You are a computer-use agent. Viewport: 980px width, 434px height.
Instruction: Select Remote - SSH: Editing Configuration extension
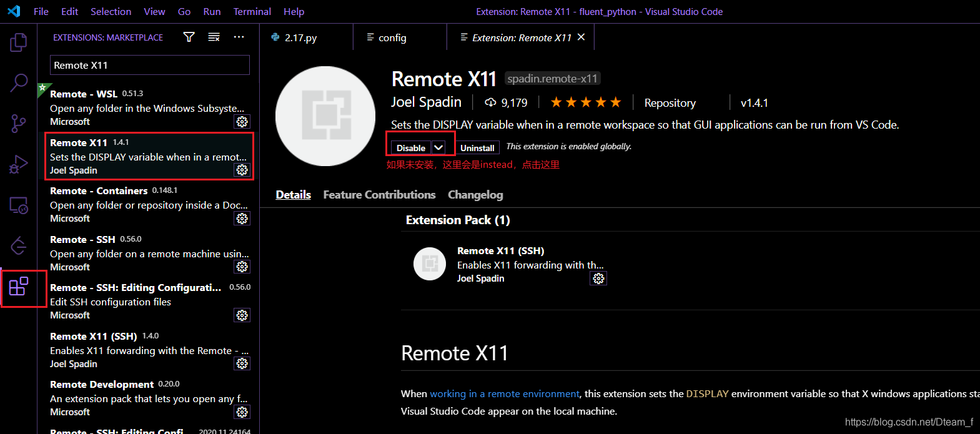[147, 301]
